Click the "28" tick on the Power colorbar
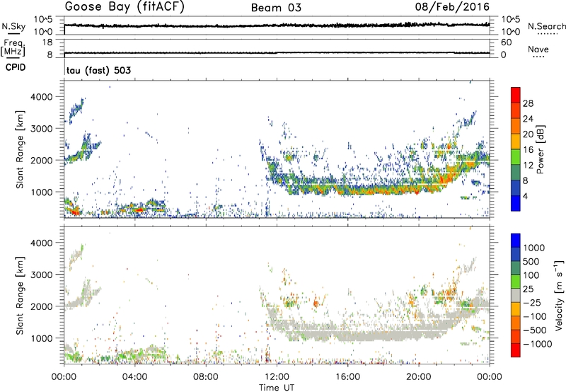Screen dimensions: 566x392 click(528, 103)
